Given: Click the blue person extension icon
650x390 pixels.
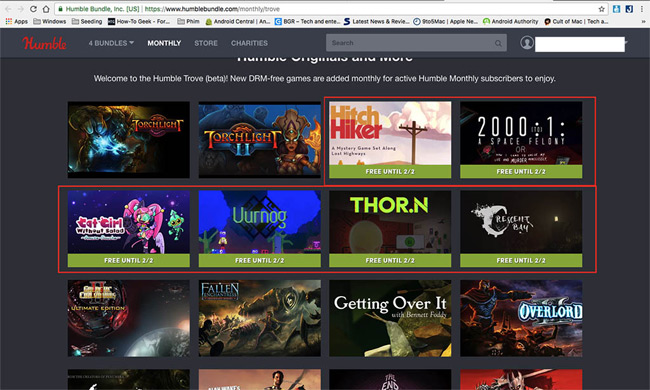Looking at the screenshot, I should click(616, 9).
